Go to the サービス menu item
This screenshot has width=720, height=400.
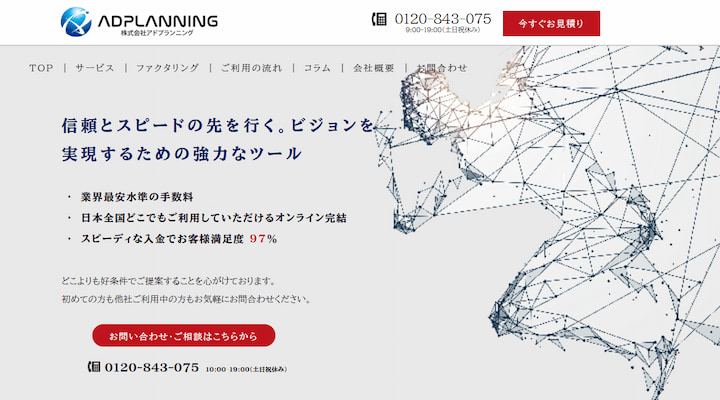(x=95, y=68)
